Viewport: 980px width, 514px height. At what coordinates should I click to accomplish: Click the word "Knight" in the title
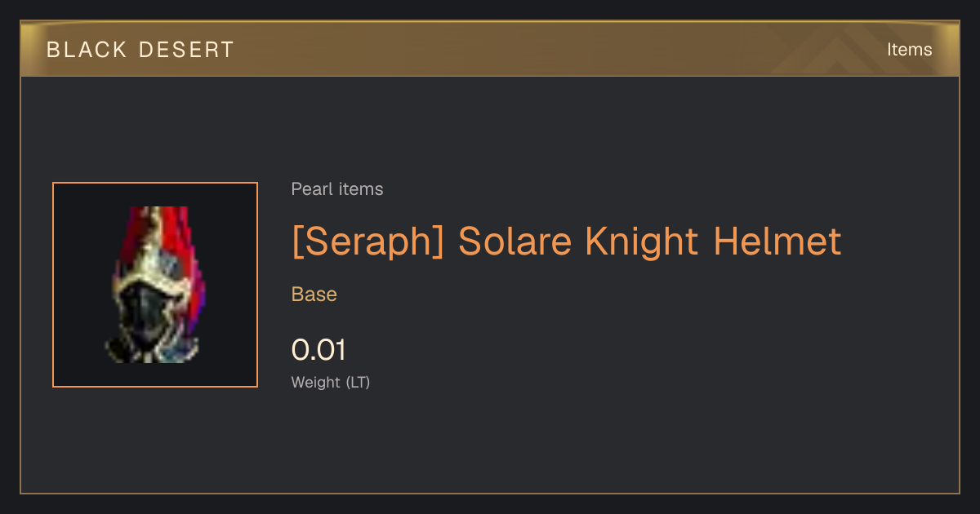coord(643,242)
